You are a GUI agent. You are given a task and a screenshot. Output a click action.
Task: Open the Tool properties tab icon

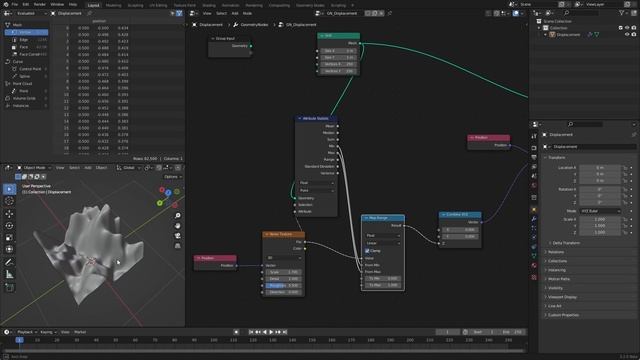534,136
